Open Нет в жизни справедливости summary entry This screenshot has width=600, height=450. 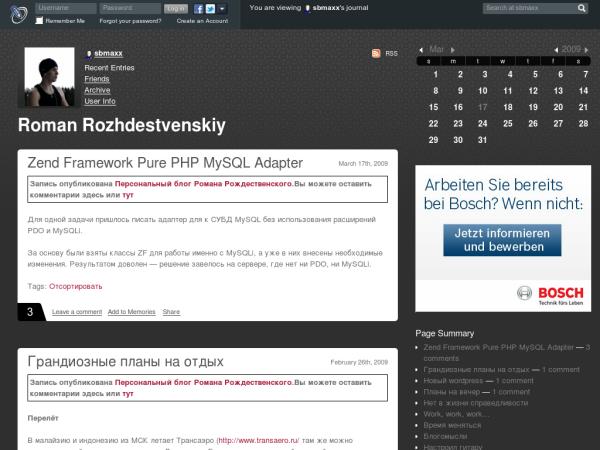pos(476,403)
